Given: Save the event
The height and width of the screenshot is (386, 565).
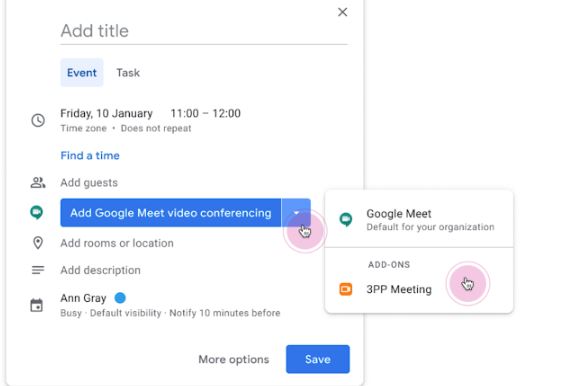Looking at the screenshot, I should point(318,359).
